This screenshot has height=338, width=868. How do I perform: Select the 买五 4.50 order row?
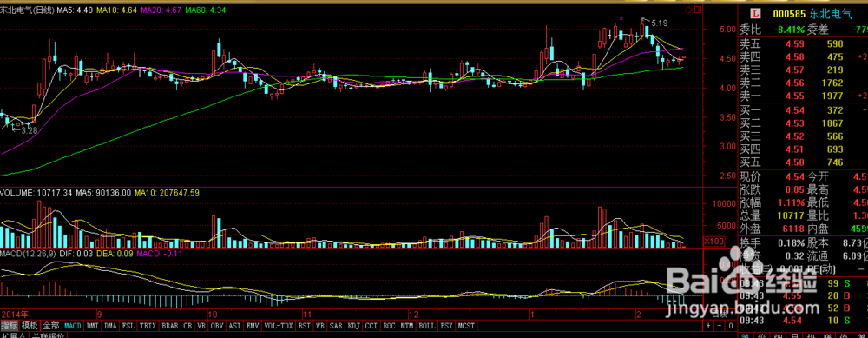[x=804, y=162]
